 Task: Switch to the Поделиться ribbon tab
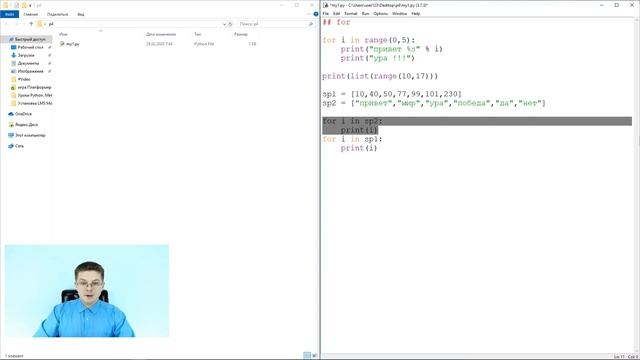click(x=57, y=14)
